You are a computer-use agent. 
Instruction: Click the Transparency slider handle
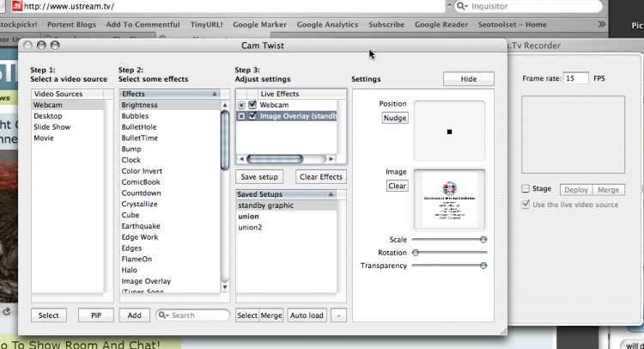coord(483,266)
